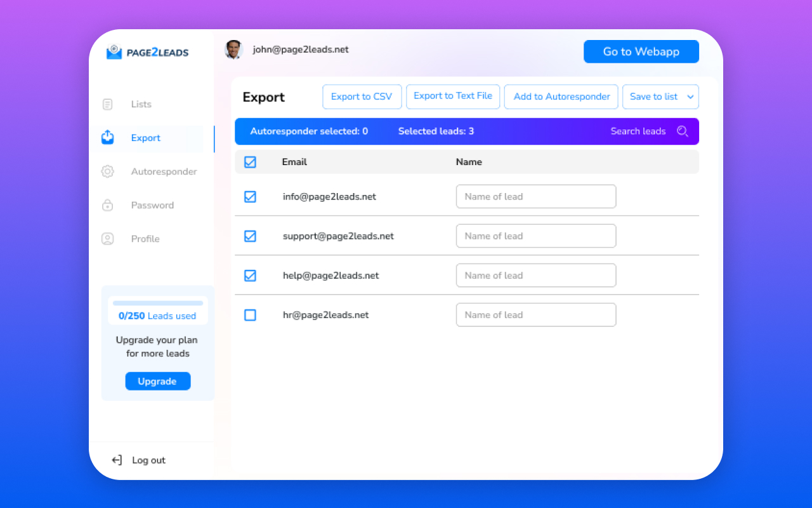This screenshot has height=508, width=812.
Task: Click the Log out arrow icon
Action: (117, 460)
